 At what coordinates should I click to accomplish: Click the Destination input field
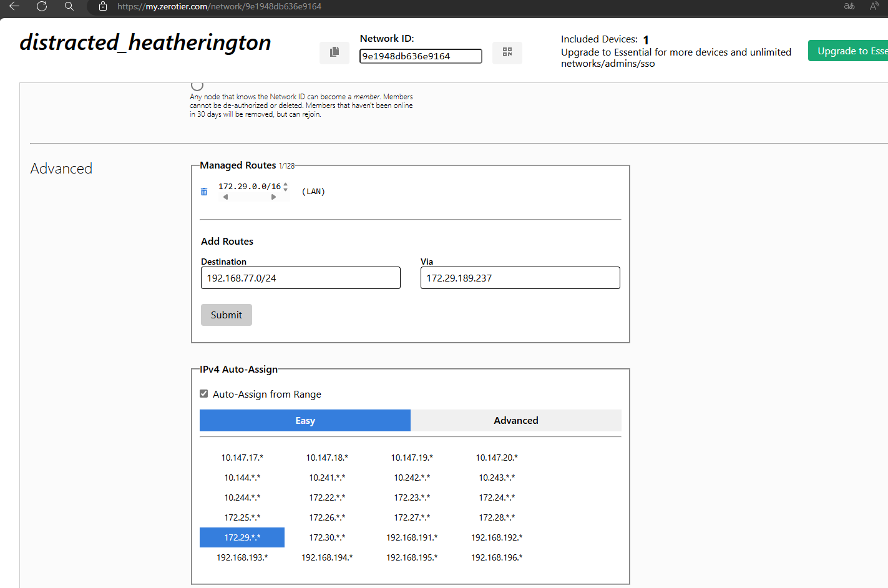point(301,278)
